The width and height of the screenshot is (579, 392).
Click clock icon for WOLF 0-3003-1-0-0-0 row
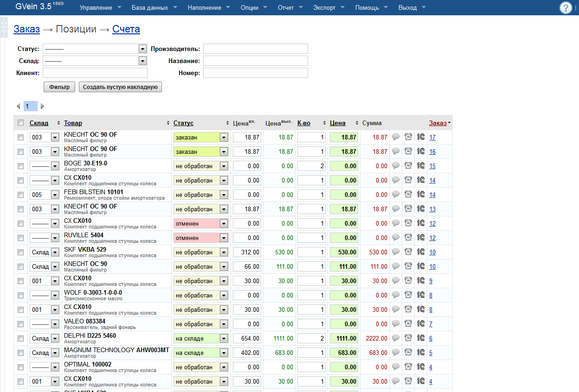click(x=408, y=295)
